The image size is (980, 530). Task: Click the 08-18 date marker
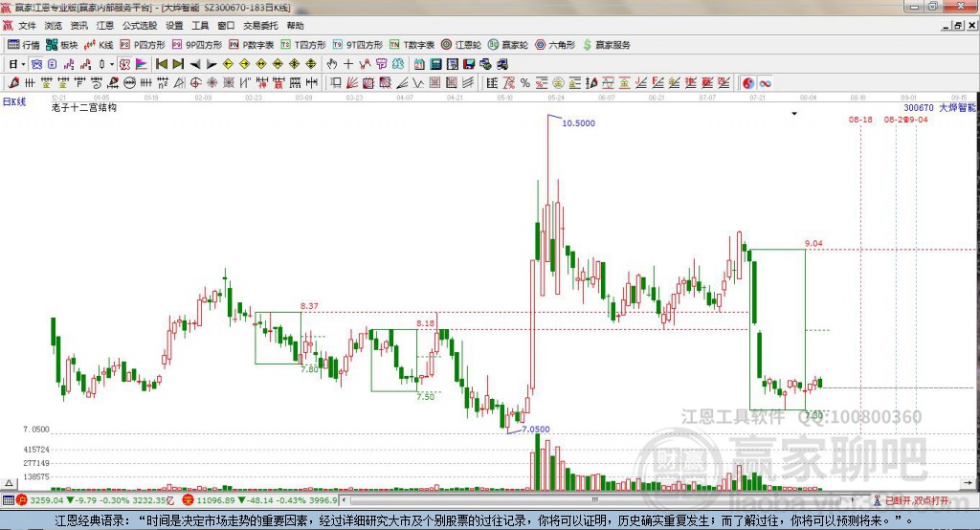coord(860,120)
